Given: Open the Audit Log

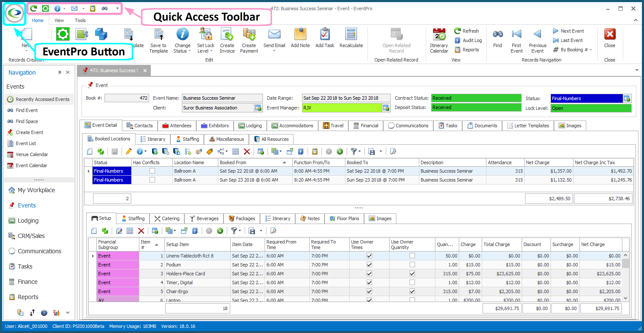Looking at the screenshot, I should (x=468, y=40).
